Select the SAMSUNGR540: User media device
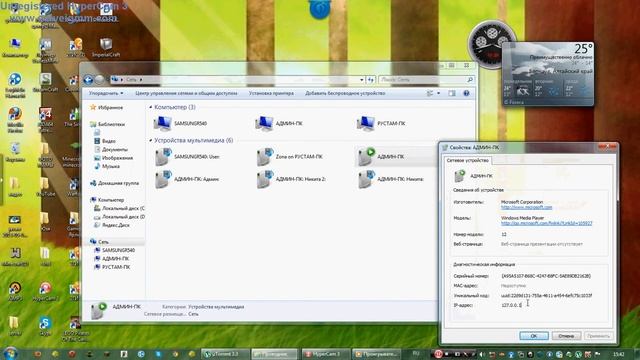Screen dimensions: 640x360 [187, 157]
